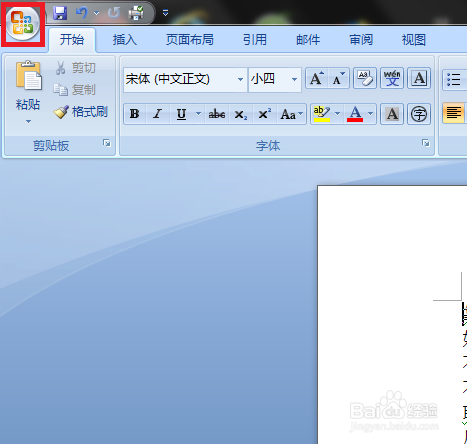Open the underline style dropdown arrow

pos(199,114)
